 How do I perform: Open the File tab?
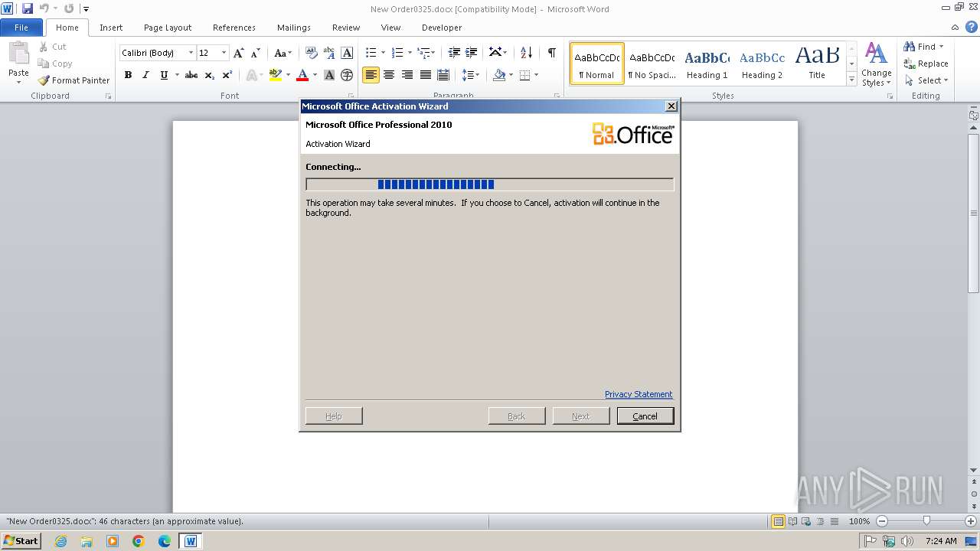[x=21, y=28]
